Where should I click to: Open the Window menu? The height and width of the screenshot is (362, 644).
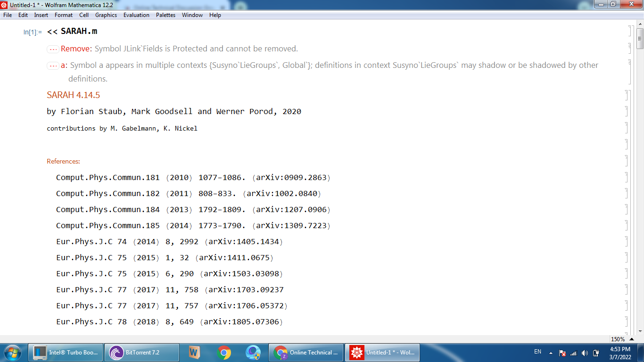(192, 15)
